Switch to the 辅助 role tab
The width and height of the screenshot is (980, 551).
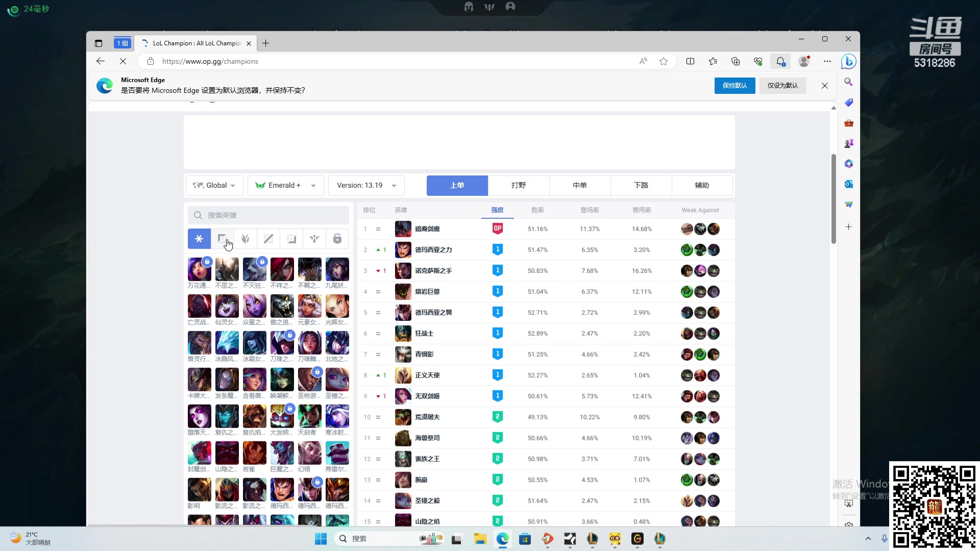702,186
